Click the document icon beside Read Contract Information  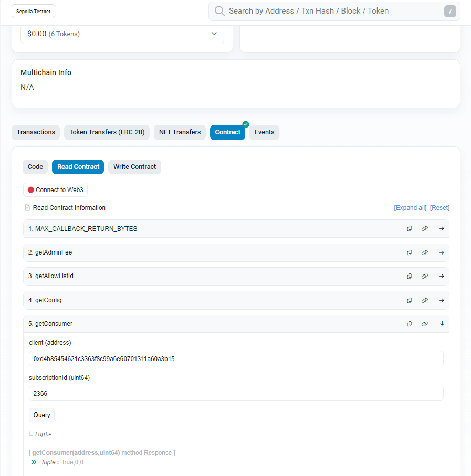click(27, 208)
